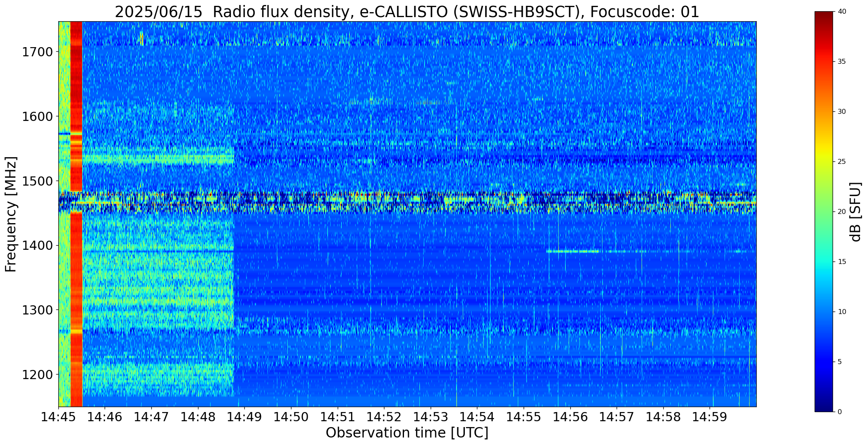Click the 'dB [SFU]' colorbar label

[x=856, y=211]
